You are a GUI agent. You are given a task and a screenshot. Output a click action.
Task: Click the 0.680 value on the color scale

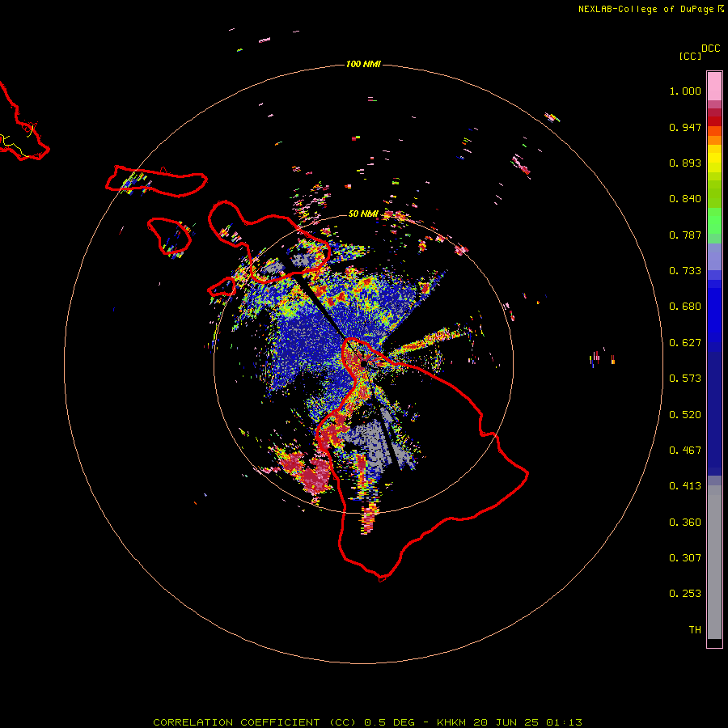[x=685, y=307]
